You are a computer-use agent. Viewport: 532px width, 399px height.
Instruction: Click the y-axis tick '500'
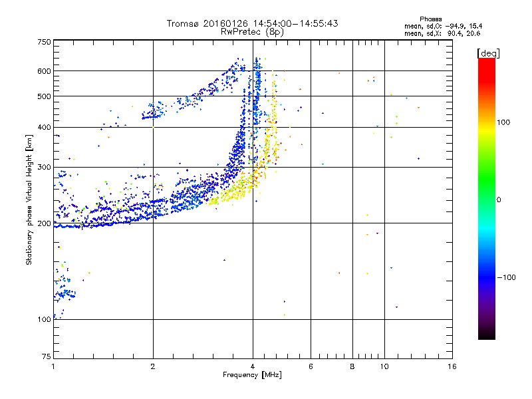coord(44,96)
